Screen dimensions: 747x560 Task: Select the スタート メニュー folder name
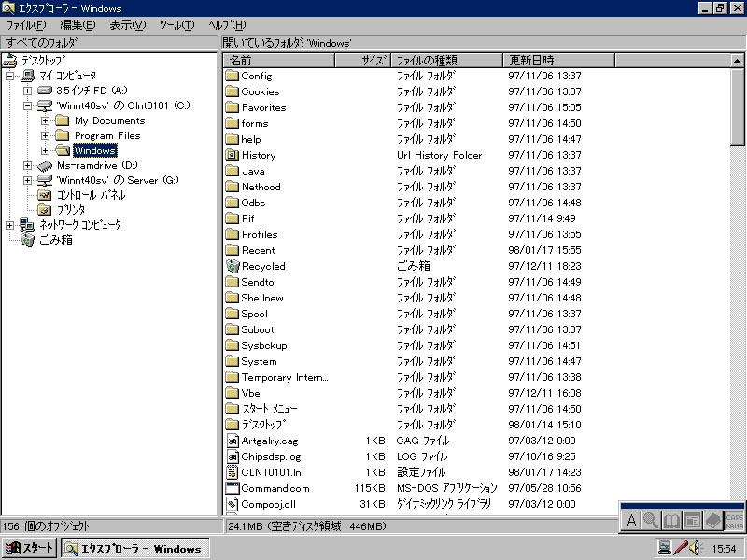tap(270, 409)
